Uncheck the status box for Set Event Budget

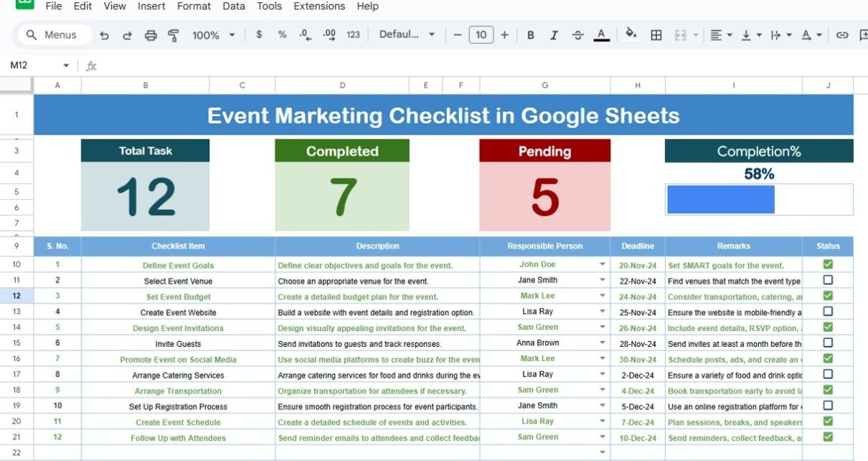click(x=828, y=296)
